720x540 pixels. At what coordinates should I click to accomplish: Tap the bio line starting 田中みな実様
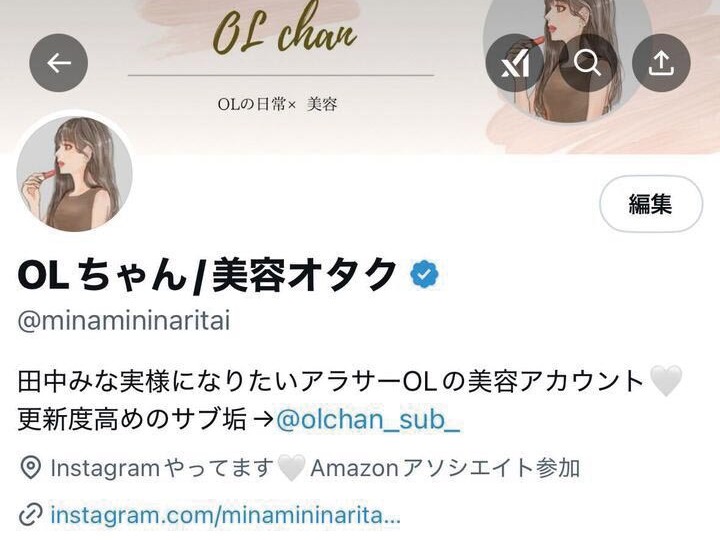tap(331, 382)
